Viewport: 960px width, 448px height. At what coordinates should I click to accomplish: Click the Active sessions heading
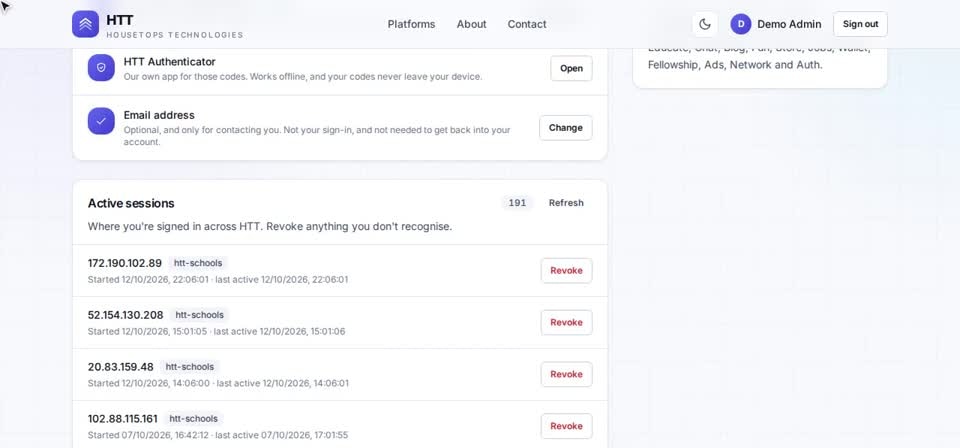pyautogui.click(x=131, y=203)
